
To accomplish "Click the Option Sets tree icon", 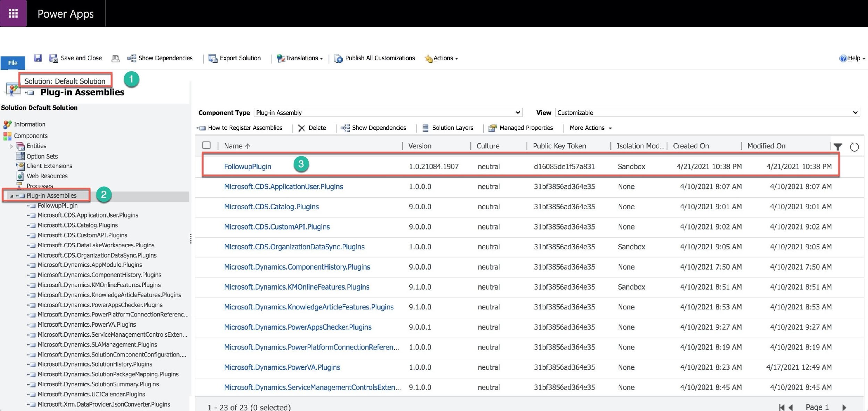I will pos(20,156).
